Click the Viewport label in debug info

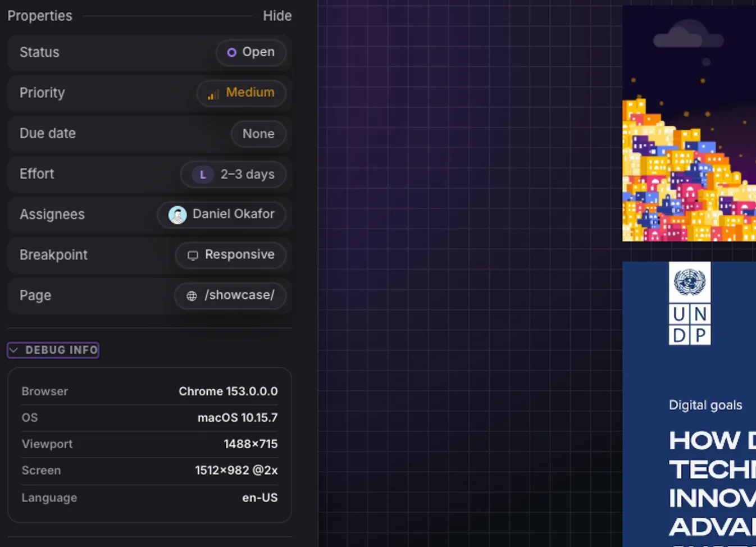[x=47, y=444]
